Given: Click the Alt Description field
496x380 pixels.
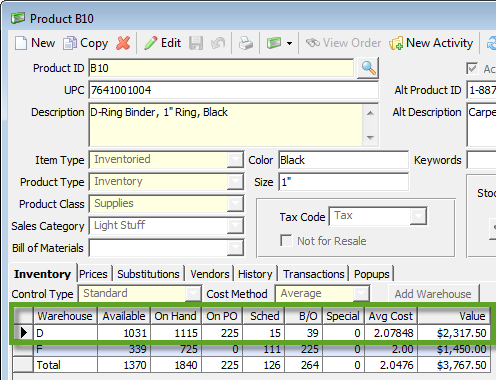Looking at the screenshot, I should click(x=481, y=125).
